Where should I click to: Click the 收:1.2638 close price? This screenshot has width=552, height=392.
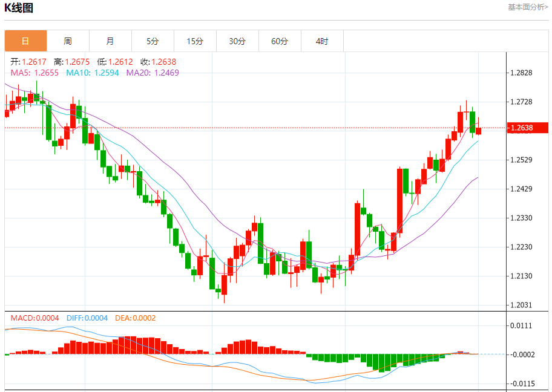coord(158,62)
